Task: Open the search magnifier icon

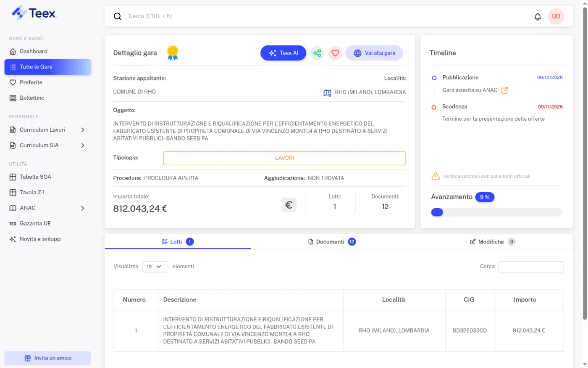Action: (x=118, y=16)
